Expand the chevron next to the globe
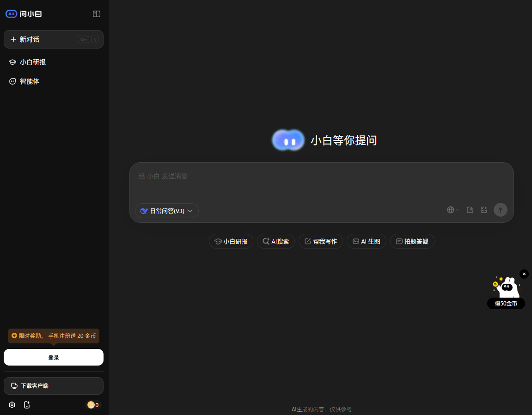The width and height of the screenshot is (532, 415). pos(458,210)
